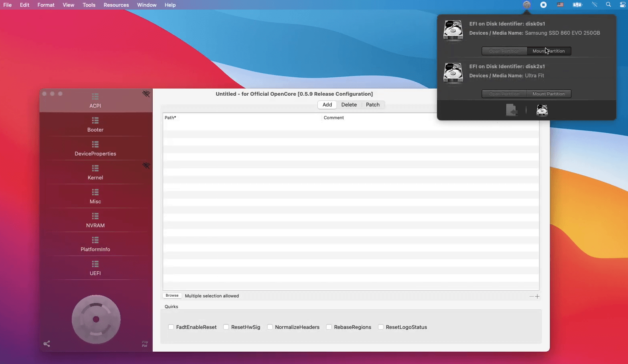Click the battery status icon
The image size is (628, 364).
(x=577, y=5)
